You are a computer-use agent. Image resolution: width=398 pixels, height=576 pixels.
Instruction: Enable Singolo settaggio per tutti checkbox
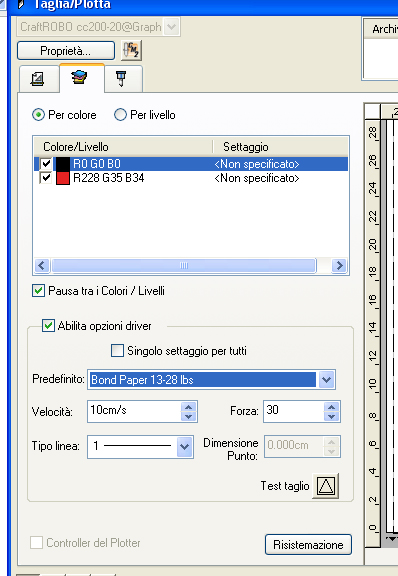point(117,350)
